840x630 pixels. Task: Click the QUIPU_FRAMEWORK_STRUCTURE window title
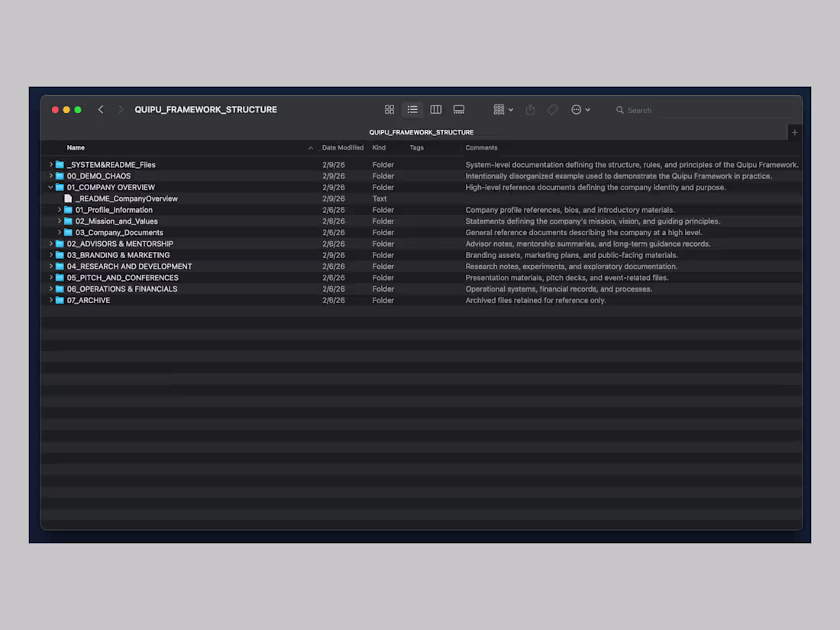pos(205,109)
